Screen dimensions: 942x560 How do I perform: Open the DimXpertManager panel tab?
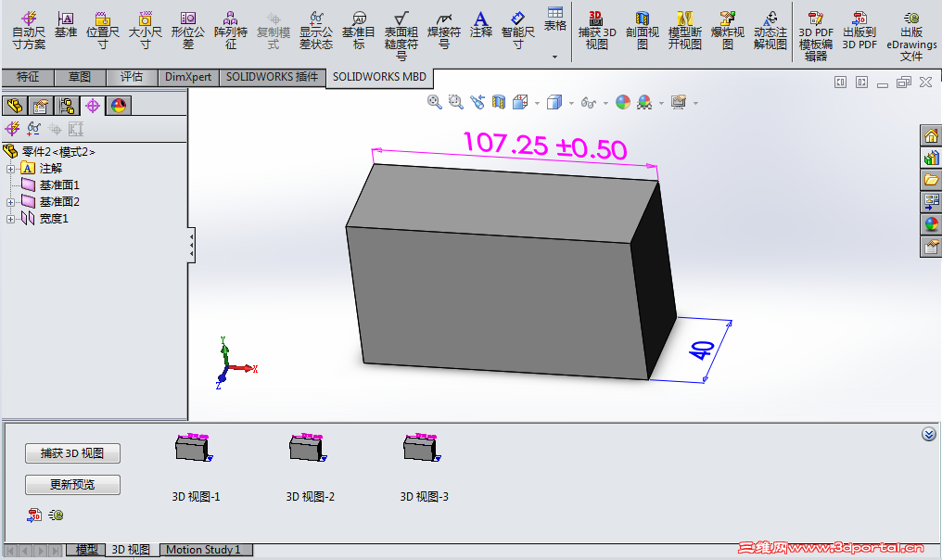[x=93, y=106]
